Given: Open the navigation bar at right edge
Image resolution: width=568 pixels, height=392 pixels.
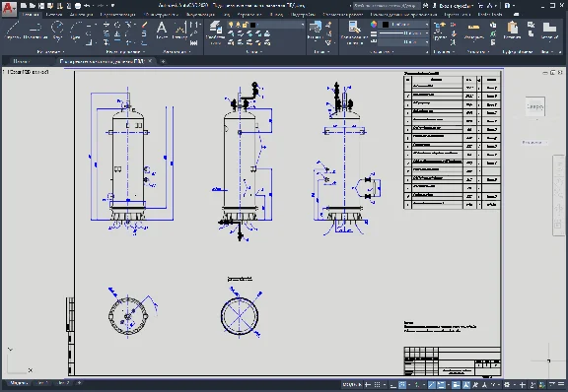Looking at the screenshot, I should pyautogui.click(x=558, y=195).
